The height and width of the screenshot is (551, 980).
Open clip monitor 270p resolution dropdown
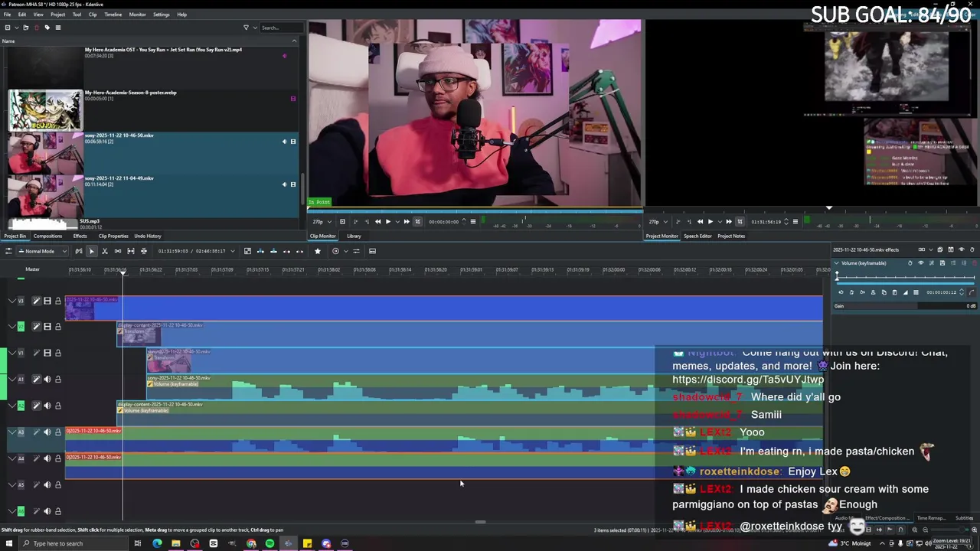pos(322,222)
